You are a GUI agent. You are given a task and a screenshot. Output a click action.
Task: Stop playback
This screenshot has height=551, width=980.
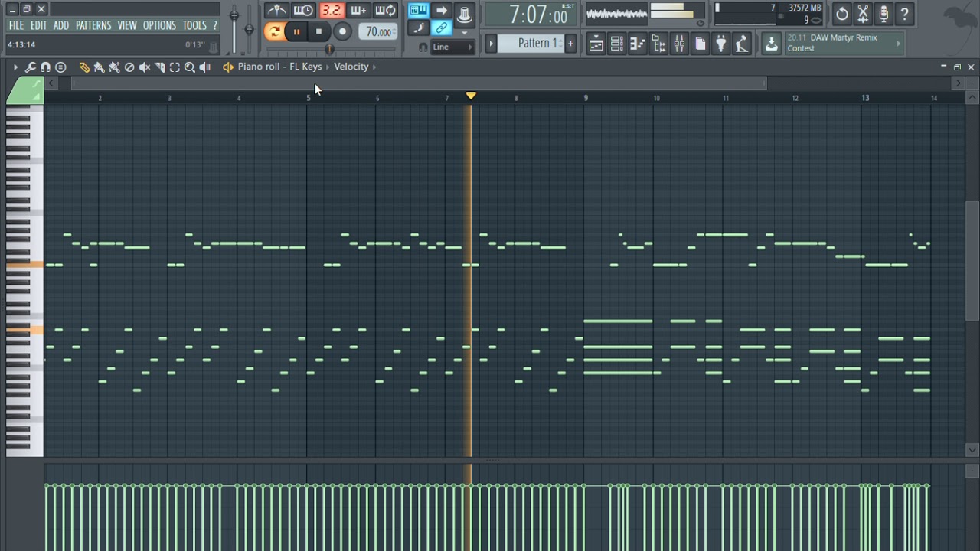pos(318,31)
